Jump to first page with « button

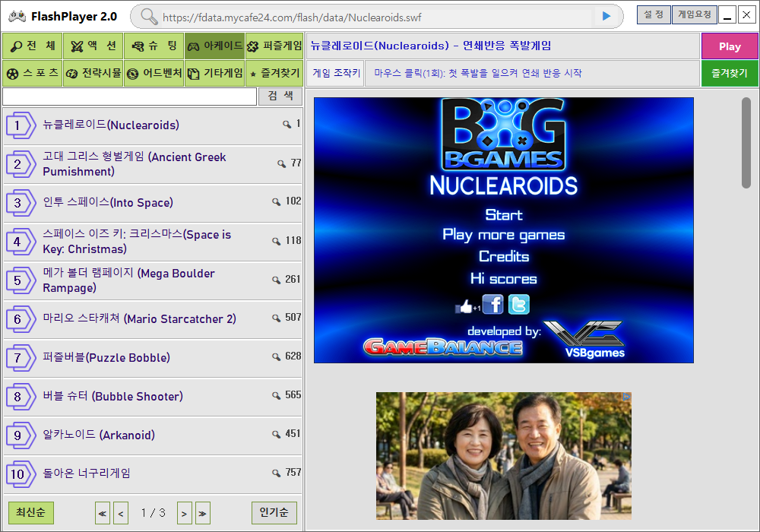pos(103,513)
